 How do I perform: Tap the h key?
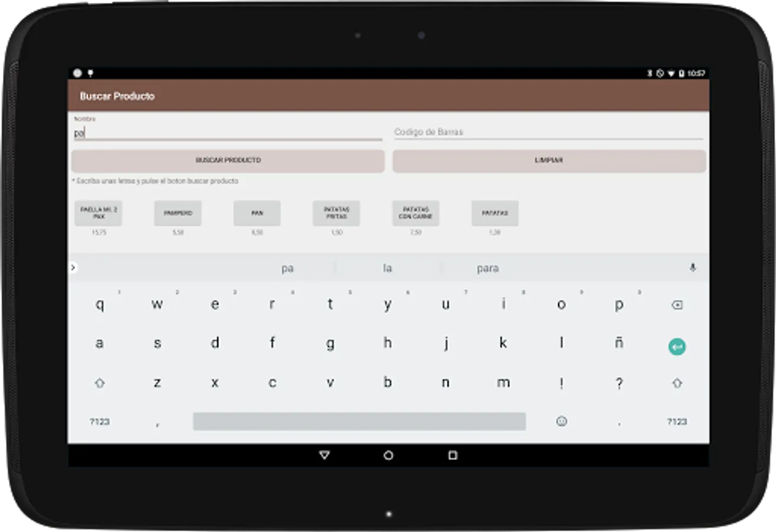388,343
